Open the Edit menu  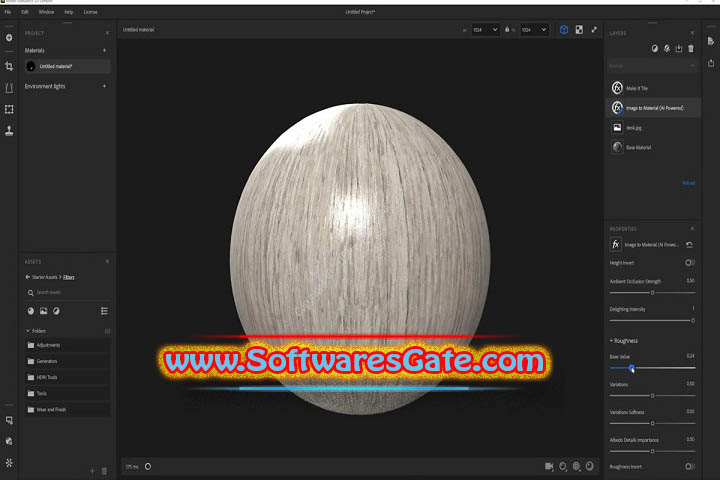tap(25, 12)
